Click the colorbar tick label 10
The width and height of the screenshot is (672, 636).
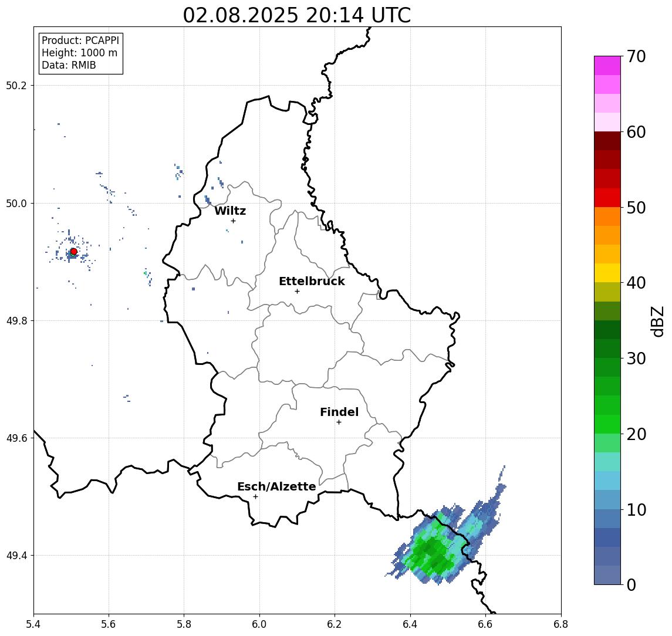click(636, 510)
